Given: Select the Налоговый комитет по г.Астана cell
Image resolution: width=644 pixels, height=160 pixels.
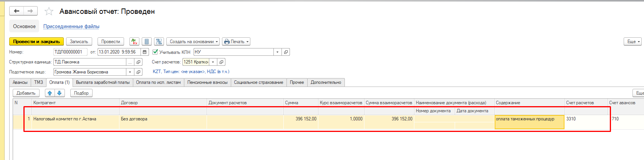Looking at the screenshot, I should coord(76,119).
